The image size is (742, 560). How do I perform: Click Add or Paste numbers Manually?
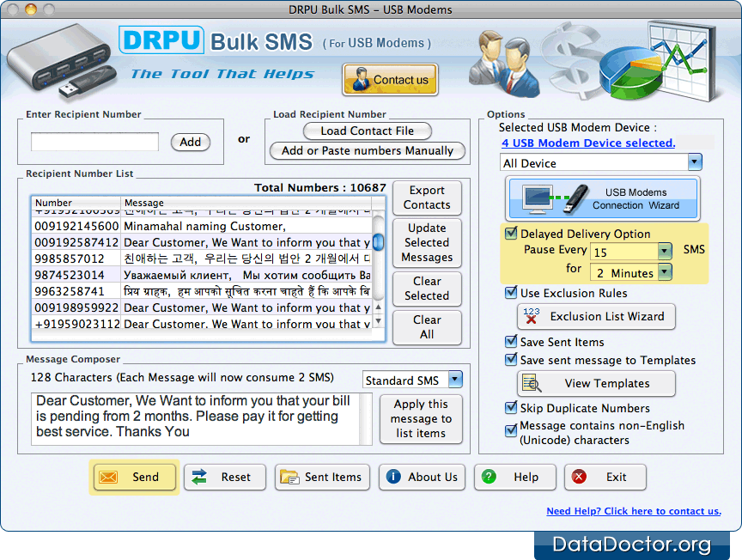(368, 151)
